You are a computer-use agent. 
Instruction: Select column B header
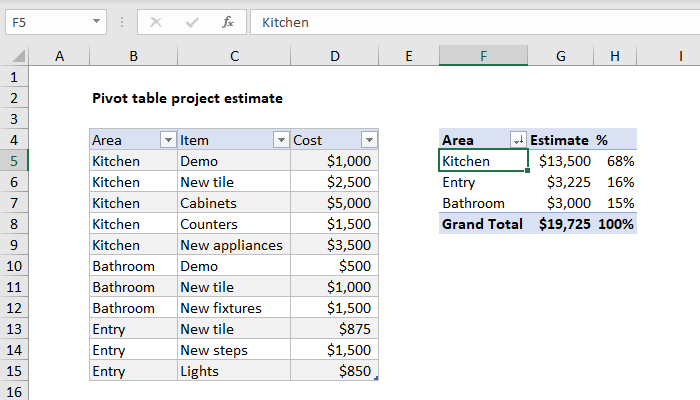133,56
